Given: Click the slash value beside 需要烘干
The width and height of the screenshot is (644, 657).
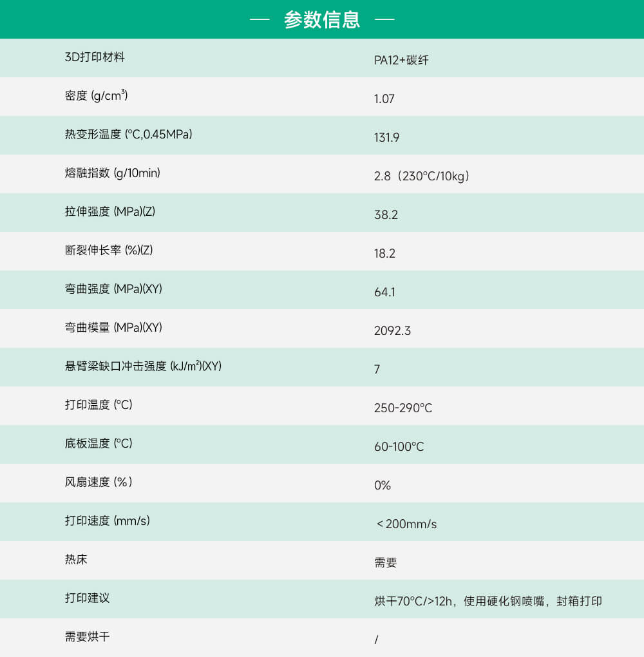Looking at the screenshot, I should 376,640.
